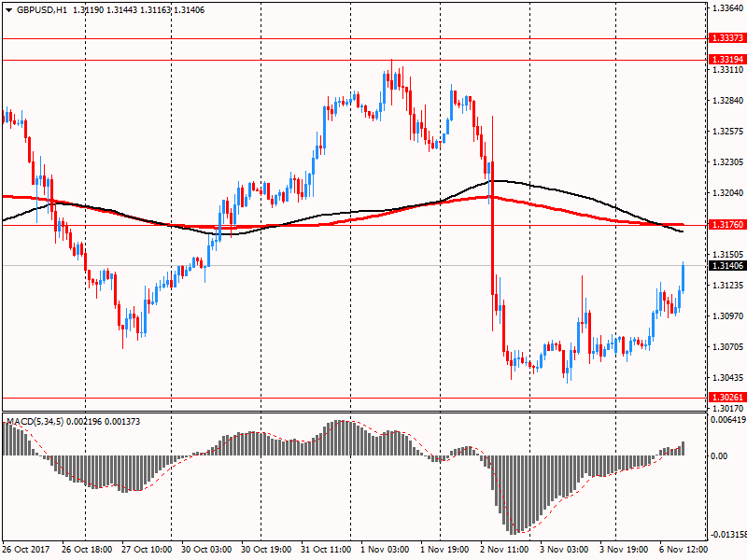Click the 1.31760 red price level label
Image resolution: width=747 pixels, height=560 pixels.
(x=727, y=225)
